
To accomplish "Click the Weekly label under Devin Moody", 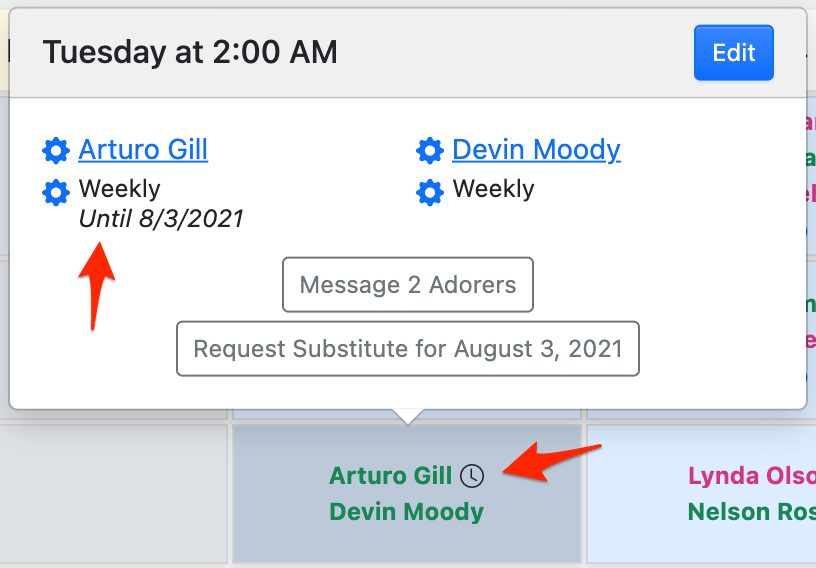I will coord(493,189).
